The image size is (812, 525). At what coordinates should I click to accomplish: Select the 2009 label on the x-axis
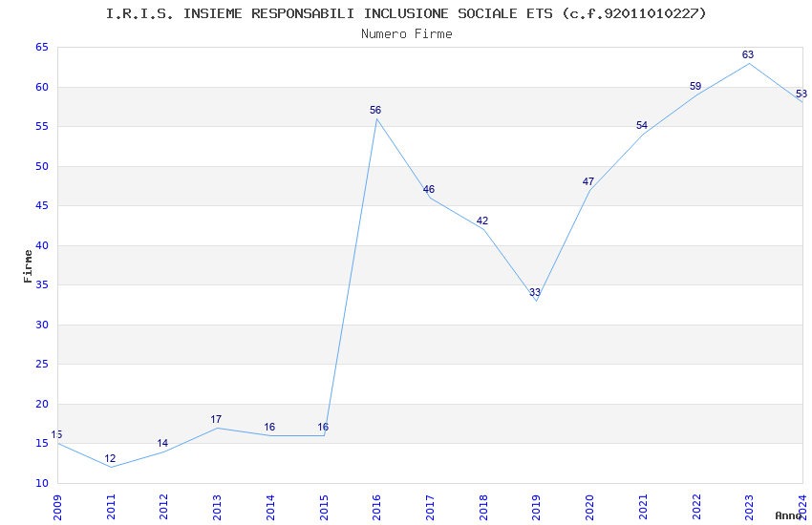click(x=57, y=508)
